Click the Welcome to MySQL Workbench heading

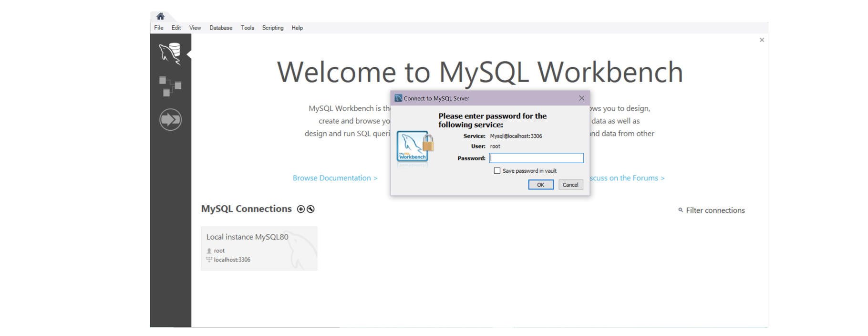coord(480,72)
